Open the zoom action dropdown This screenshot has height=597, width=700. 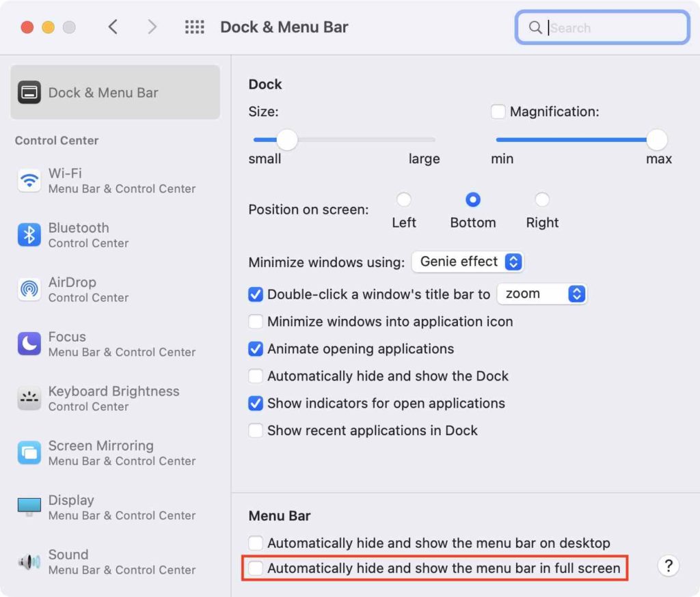tap(542, 294)
